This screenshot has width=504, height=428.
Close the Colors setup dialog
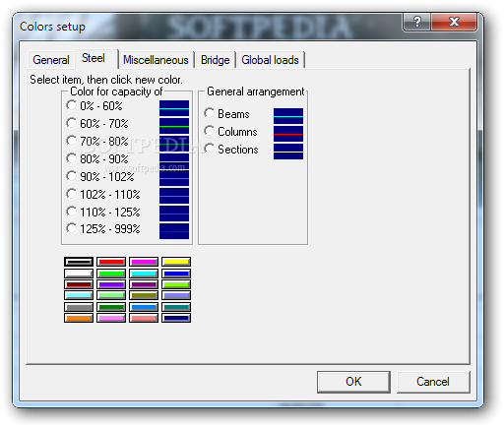[x=454, y=22]
